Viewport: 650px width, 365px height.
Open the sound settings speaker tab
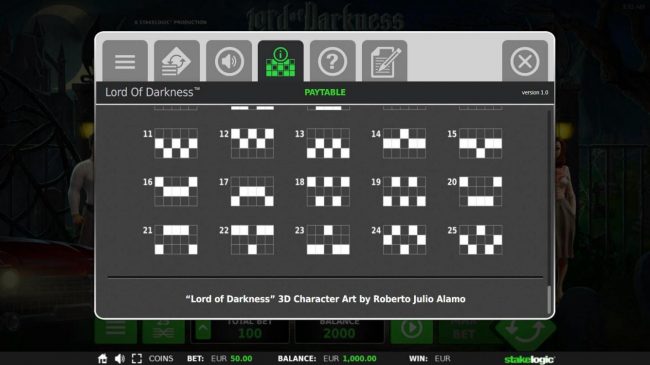tap(229, 61)
